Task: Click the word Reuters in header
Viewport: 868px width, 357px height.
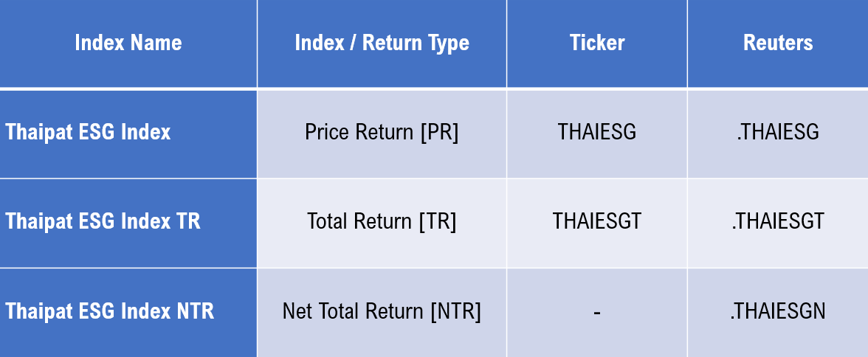Action: [778, 44]
